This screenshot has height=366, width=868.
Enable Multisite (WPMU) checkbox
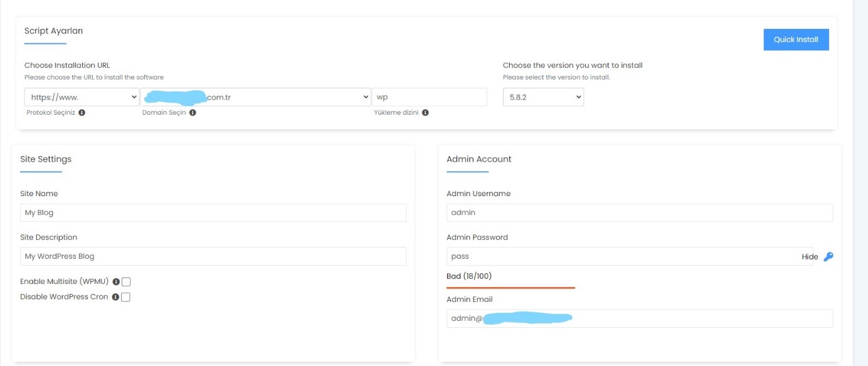tap(126, 282)
